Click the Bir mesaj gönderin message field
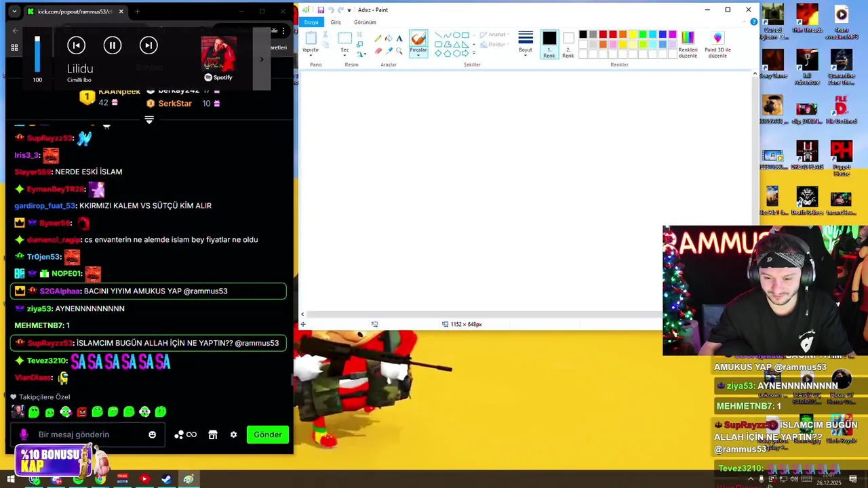The width and height of the screenshot is (868, 488). [x=88, y=434]
